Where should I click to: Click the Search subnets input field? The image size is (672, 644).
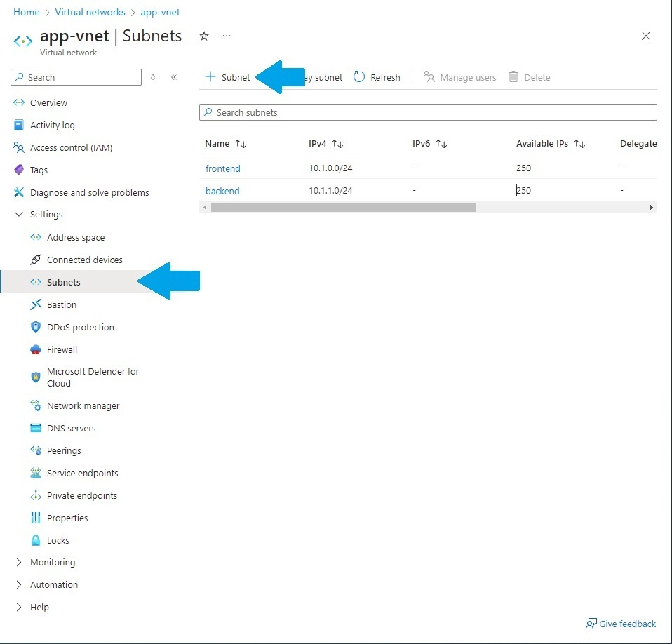[428, 112]
